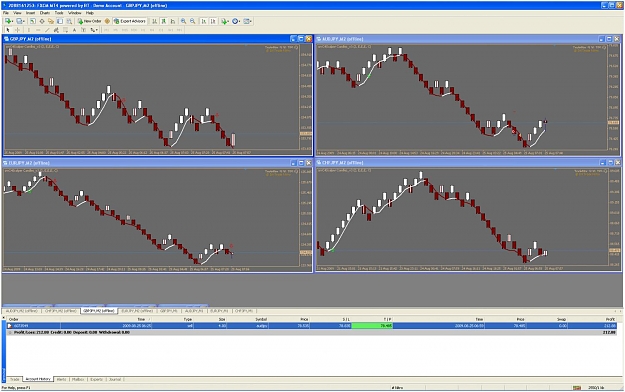The height and width of the screenshot is (392, 625).
Task: Toggle the Market Watch panel icon
Action: [x=33, y=21]
